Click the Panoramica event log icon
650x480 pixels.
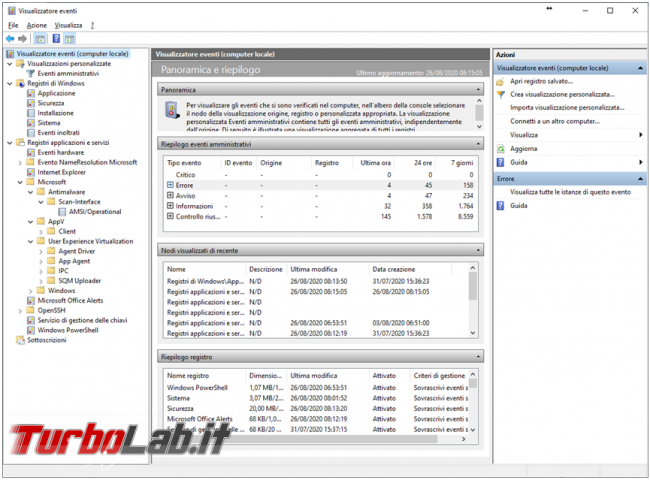[172, 111]
